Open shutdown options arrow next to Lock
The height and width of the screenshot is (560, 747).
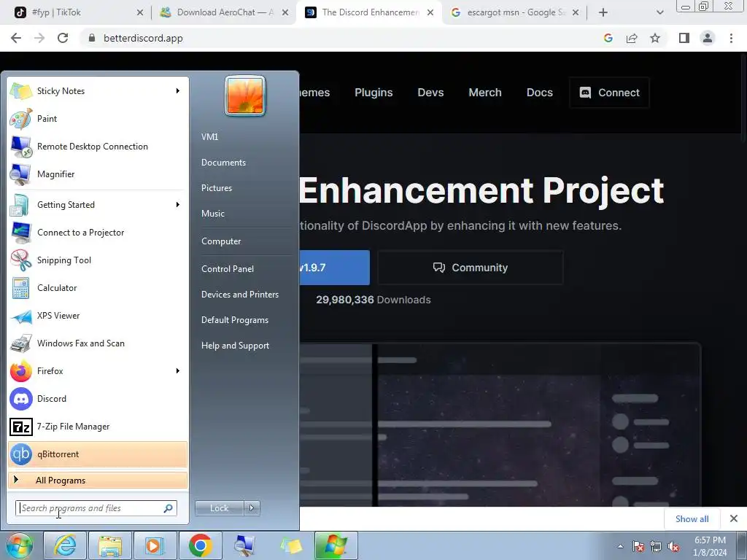pyautogui.click(x=252, y=508)
